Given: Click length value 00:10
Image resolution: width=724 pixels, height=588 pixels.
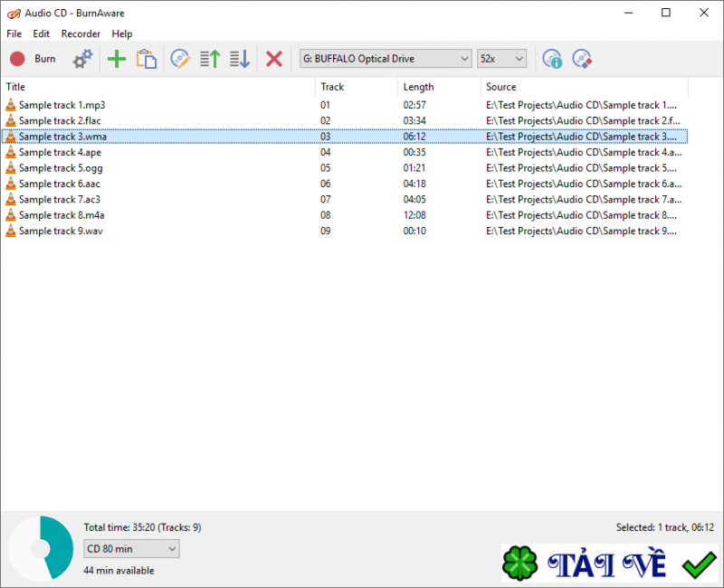Looking at the screenshot, I should pyautogui.click(x=414, y=231).
